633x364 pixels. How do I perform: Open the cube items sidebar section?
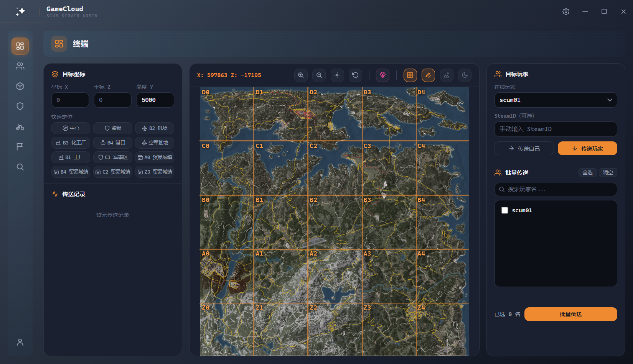[x=20, y=86]
